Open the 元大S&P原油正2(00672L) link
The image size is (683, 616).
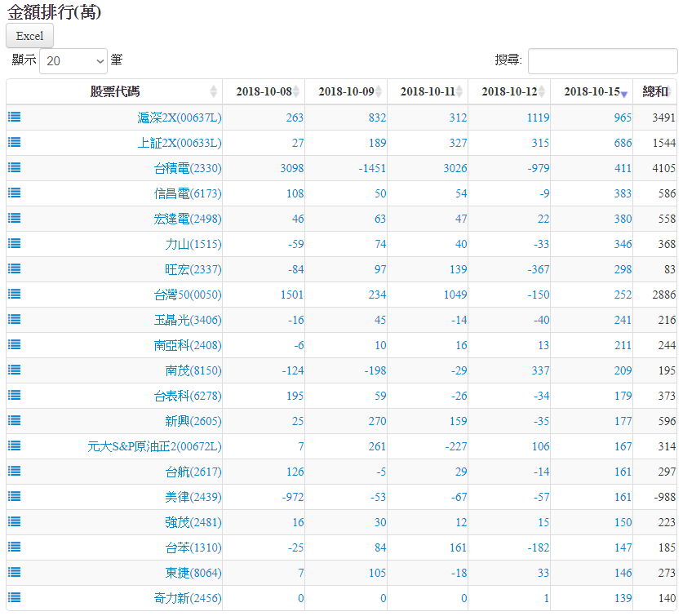[154, 446]
